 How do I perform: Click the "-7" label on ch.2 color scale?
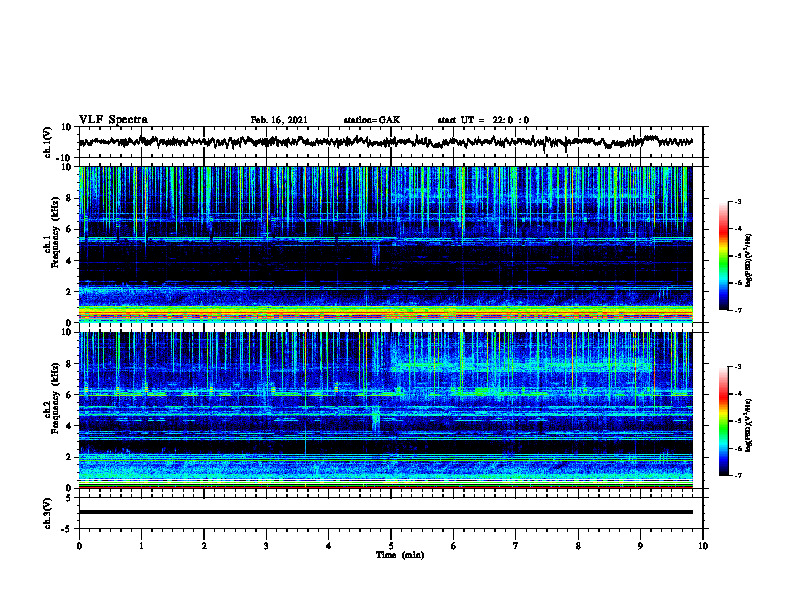[x=737, y=475]
